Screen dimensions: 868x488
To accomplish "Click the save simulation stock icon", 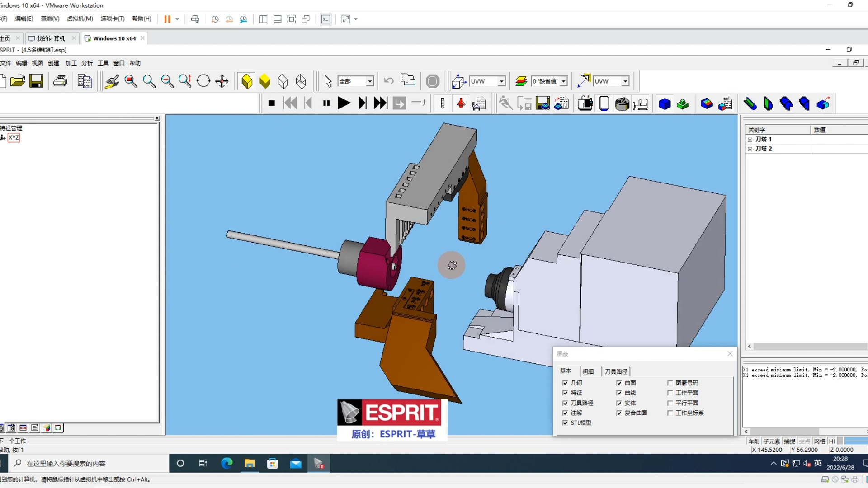I will (542, 103).
